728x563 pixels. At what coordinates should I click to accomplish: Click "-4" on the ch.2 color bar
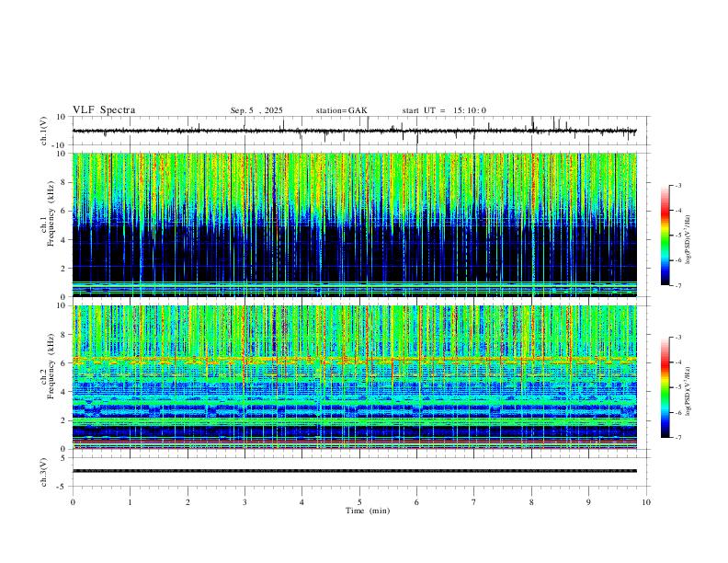point(677,362)
